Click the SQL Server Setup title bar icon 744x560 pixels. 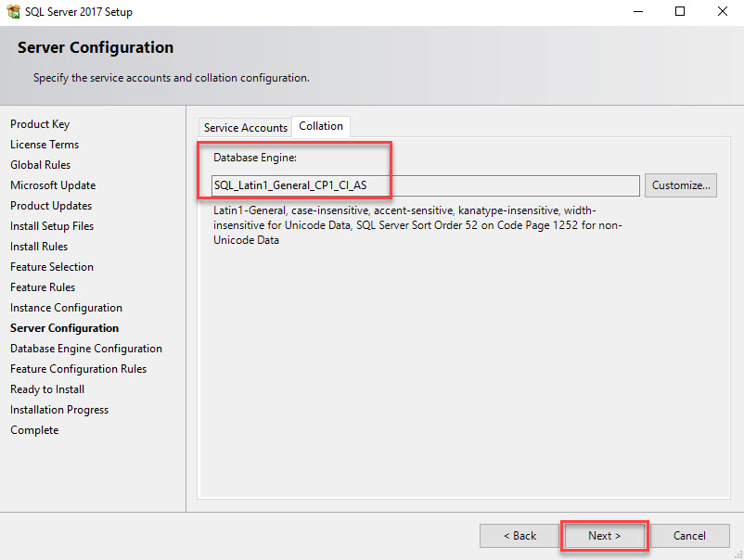[x=13, y=11]
